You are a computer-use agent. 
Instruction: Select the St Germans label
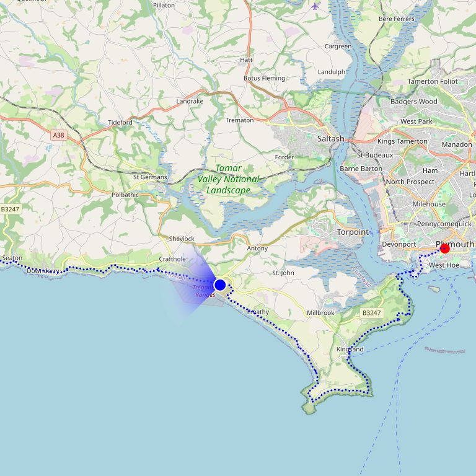[x=150, y=177]
